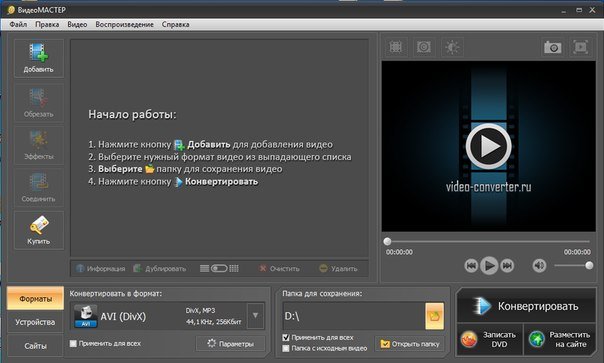Switch to the Устройства tab
The height and width of the screenshot is (363, 604).
pos(35,322)
